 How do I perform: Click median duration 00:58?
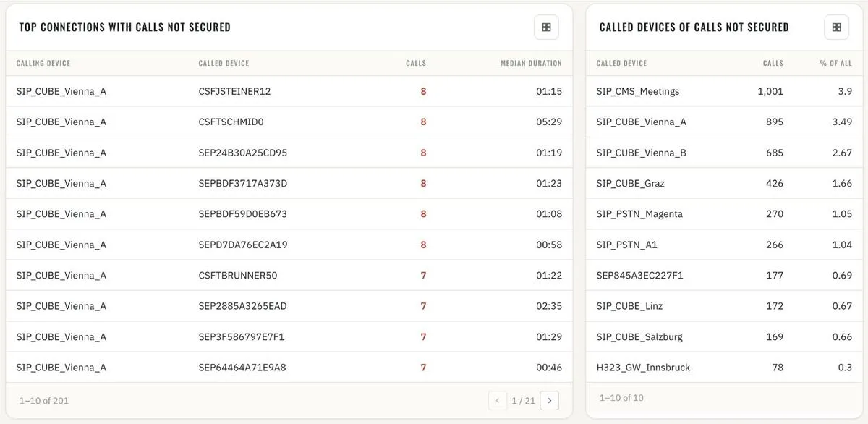pyautogui.click(x=549, y=245)
